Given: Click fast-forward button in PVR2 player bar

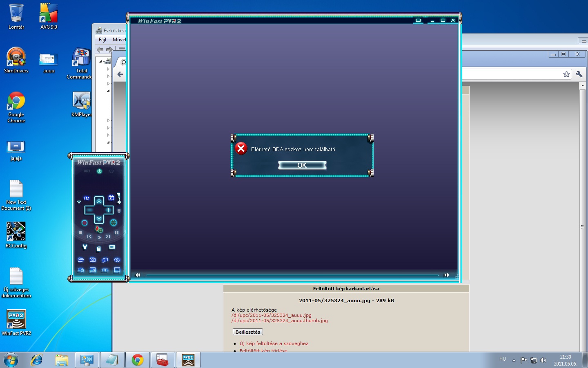Looking at the screenshot, I should coord(447,275).
